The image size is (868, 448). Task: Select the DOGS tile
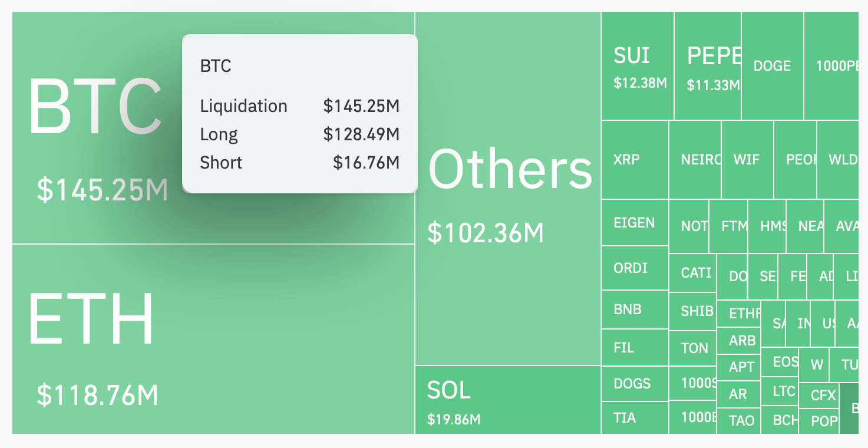635,384
